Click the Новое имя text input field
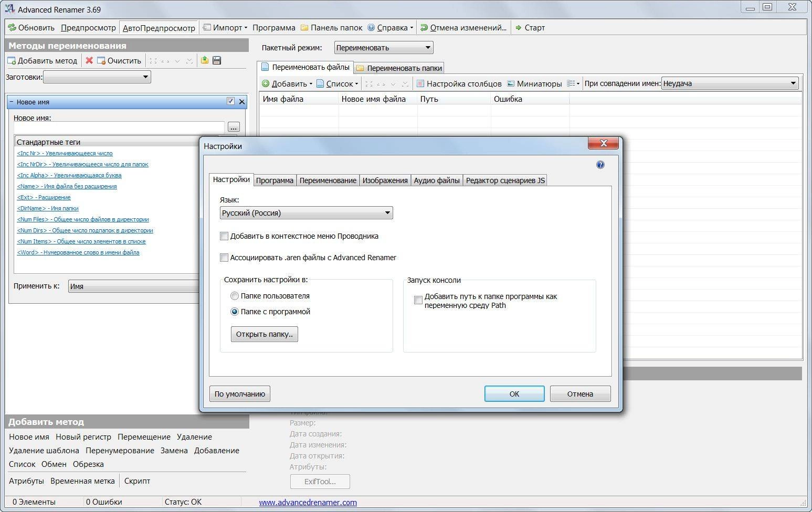Screen dimensions: 812x512 [x=119, y=127]
